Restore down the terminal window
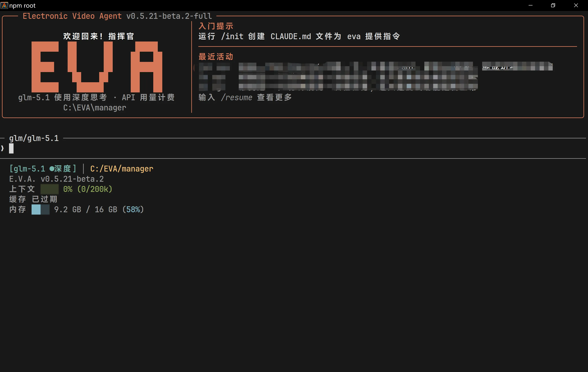The image size is (588, 372). (553, 5)
